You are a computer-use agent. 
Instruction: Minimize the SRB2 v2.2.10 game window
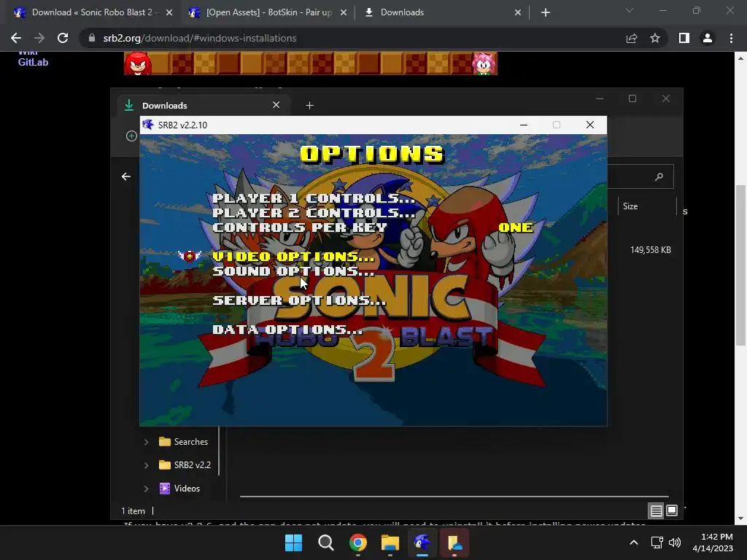coord(524,125)
